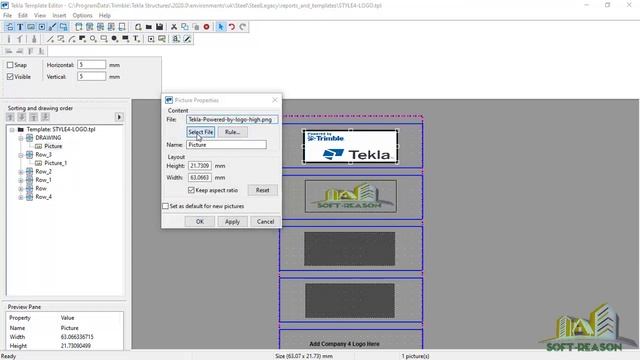640x360 pixels.
Task: Enable the Snap checkbox
Action: click(x=10, y=65)
